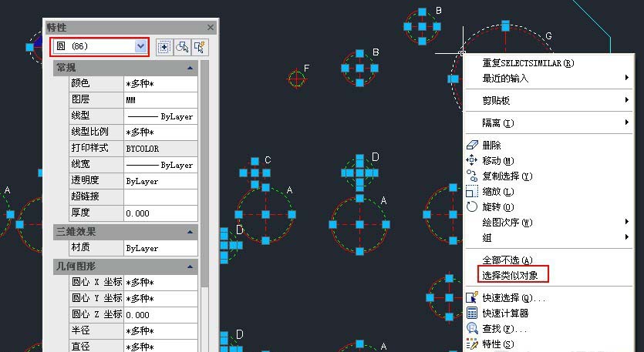This screenshot has height=352, width=644.
Task: Click the 图层 value MM
Action: coord(160,99)
